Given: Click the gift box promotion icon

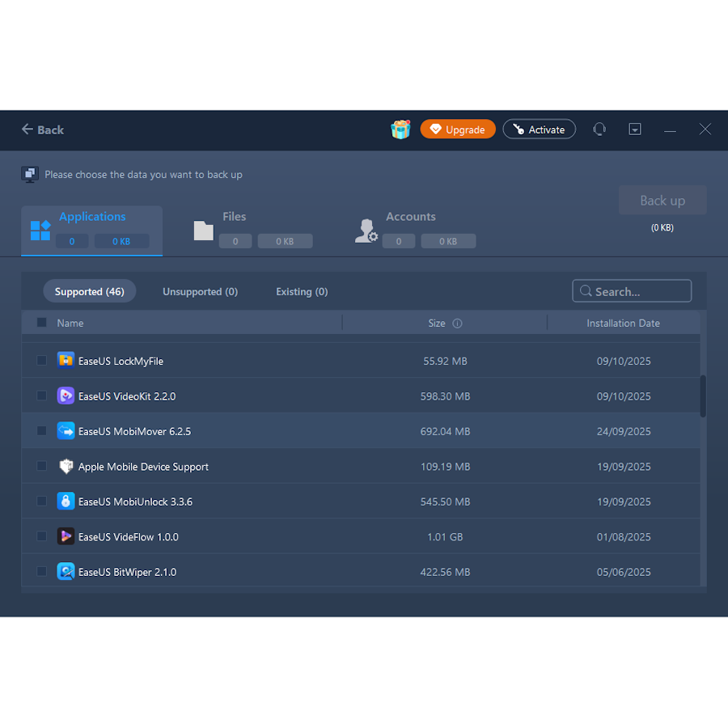Looking at the screenshot, I should (x=400, y=129).
